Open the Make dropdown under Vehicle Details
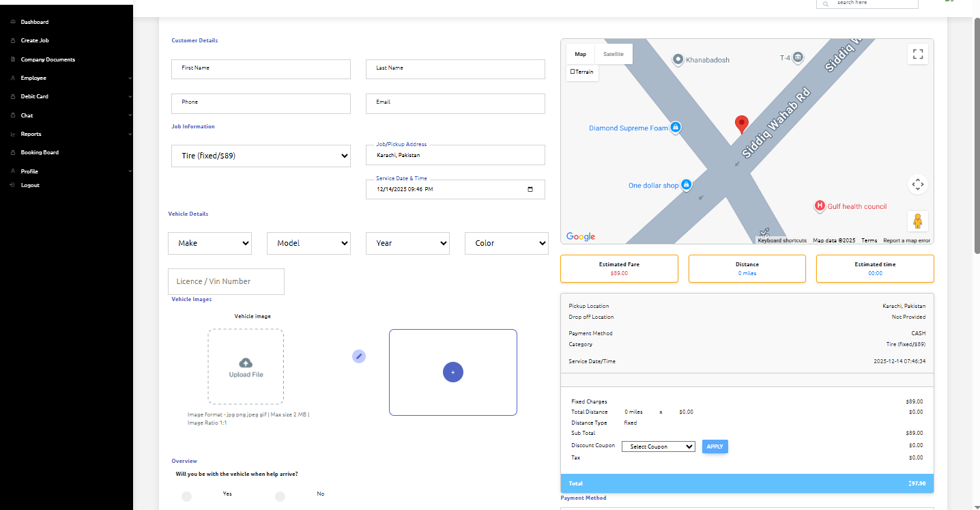This screenshot has height=510, width=980. pyautogui.click(x=210, y=243)
